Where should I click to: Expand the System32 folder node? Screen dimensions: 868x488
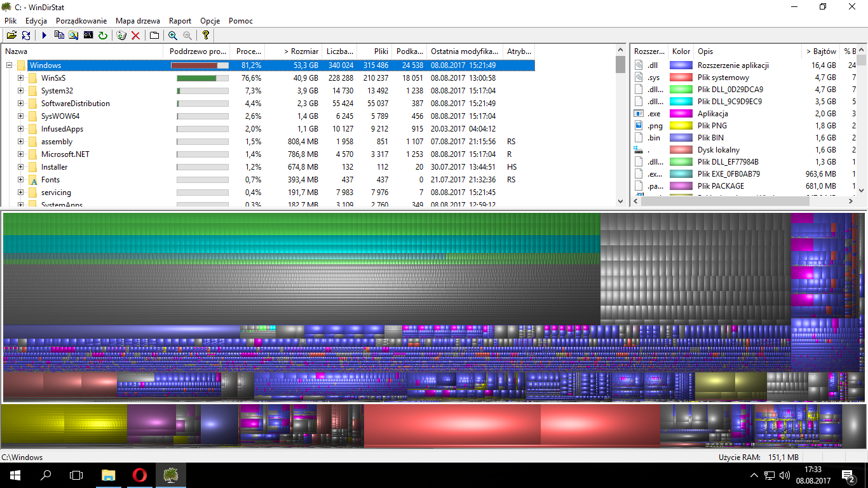20,91
